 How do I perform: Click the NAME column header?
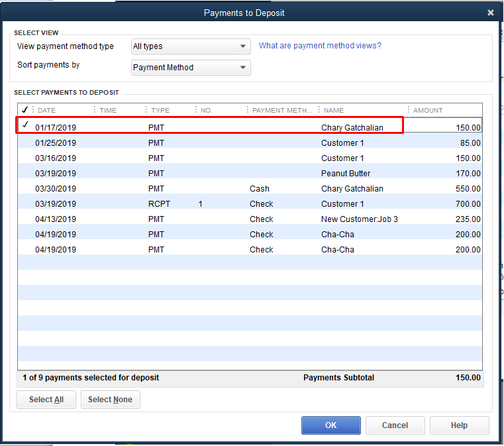point(334,111)
